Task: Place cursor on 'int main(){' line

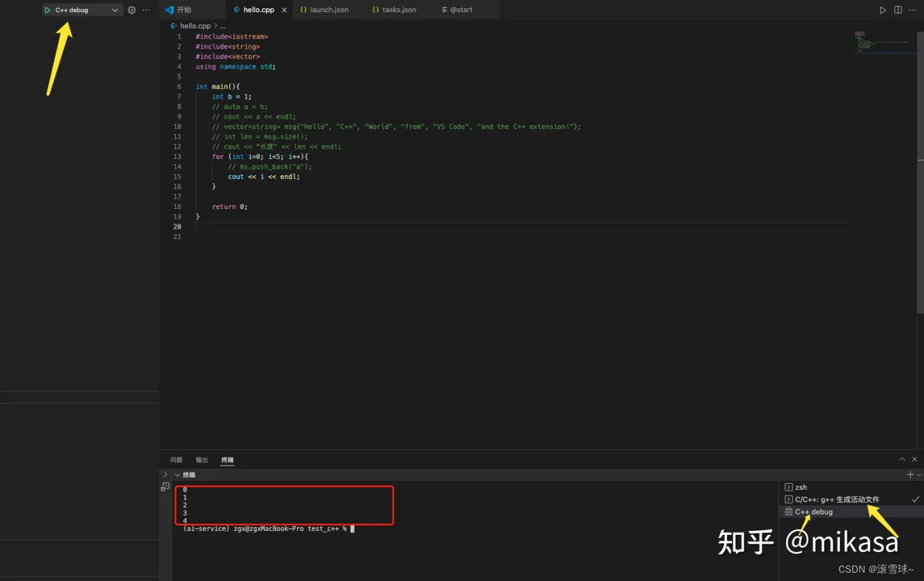Action: pyautogui.click(x=218, y=87)
